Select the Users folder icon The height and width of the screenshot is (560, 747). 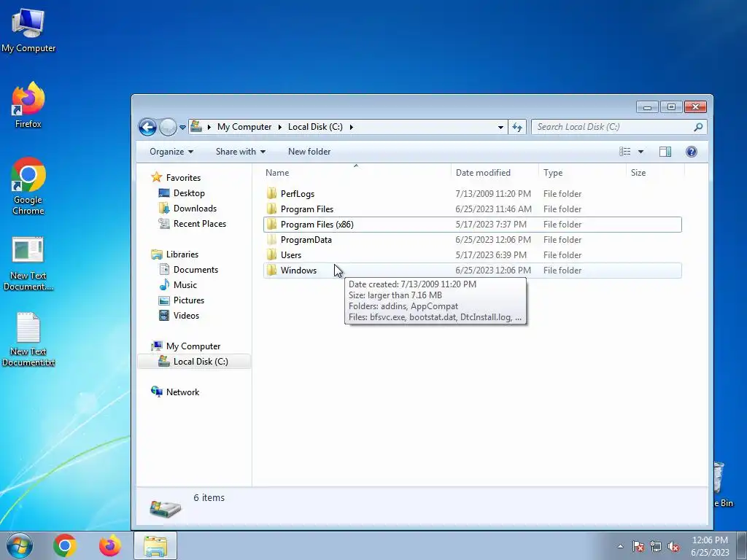click(x=271, y=254)
